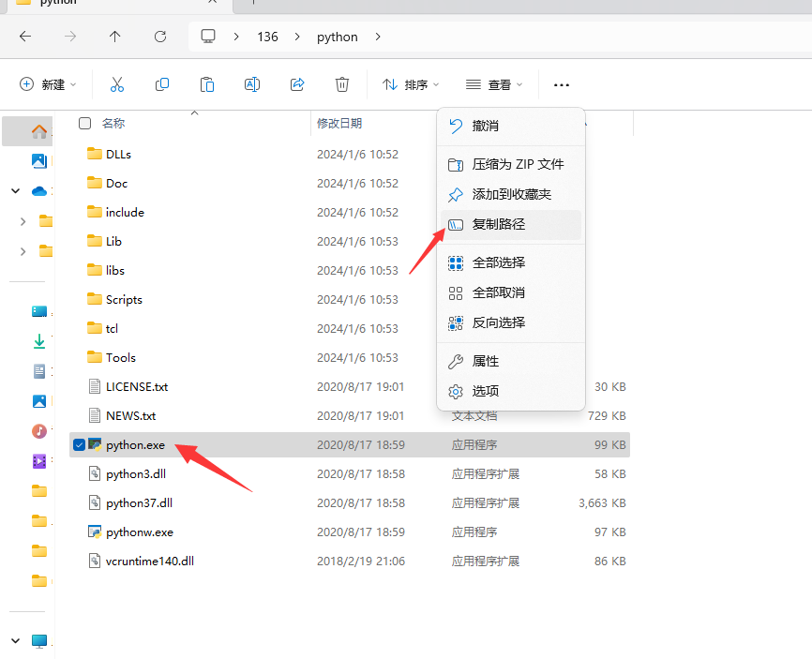812x659 pixels.
Task: Open Downloads in the sidebar
Action: tap(39, 341)
